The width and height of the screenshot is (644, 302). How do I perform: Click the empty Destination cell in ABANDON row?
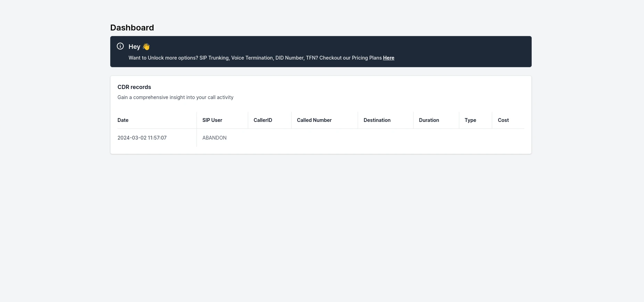tap(385, 138)
